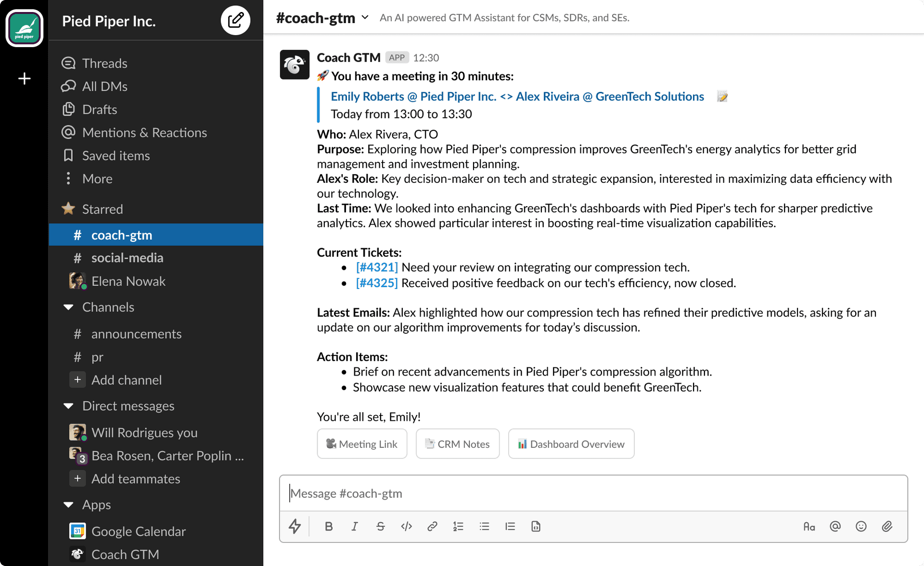Click the Meeting Link button

tap(362, 444)
